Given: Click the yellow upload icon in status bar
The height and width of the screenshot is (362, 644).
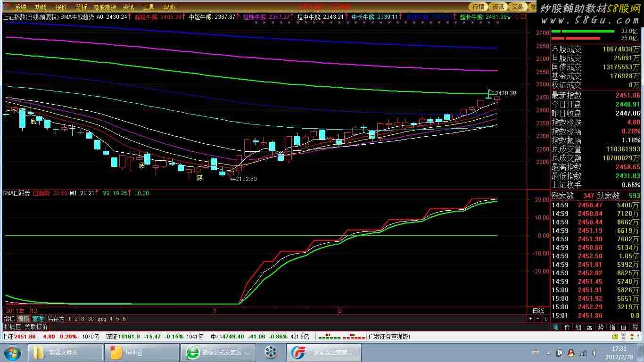Looking at the screenshot, I should click(x=615, y=337).
